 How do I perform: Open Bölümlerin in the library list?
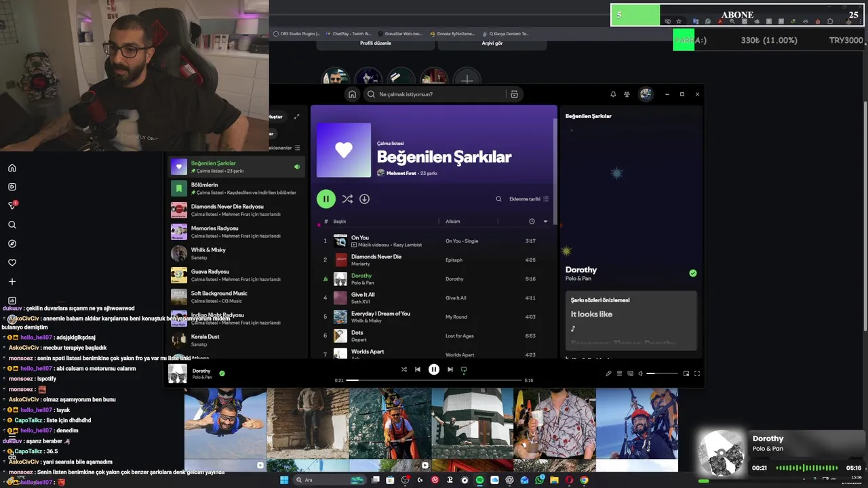coord(235,188)
